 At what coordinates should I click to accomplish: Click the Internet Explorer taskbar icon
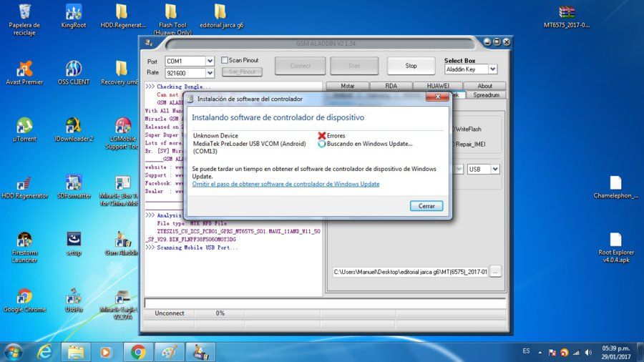44,352
